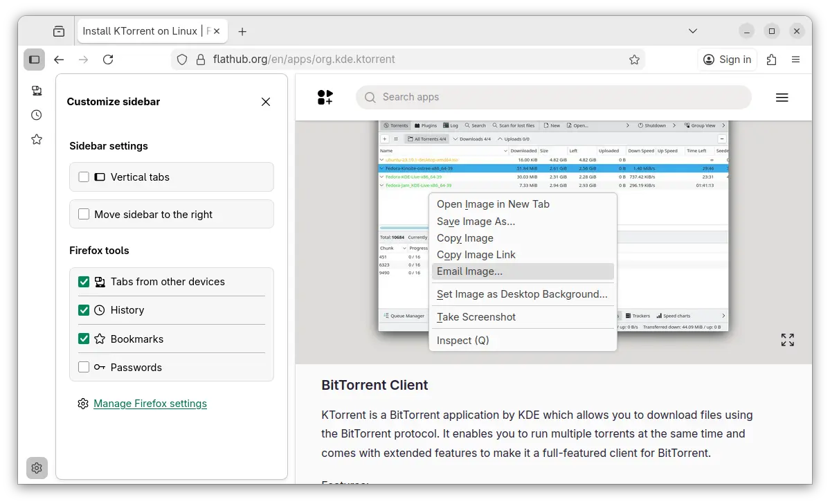Open the Extensions puzzle icon

(x=771, y=60)
